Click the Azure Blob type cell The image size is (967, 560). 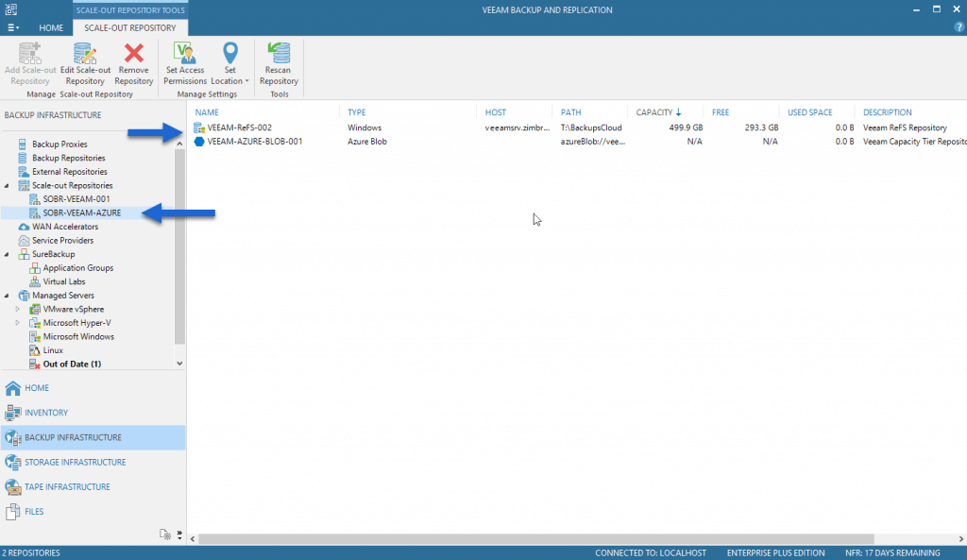click(x=367, y=142)
